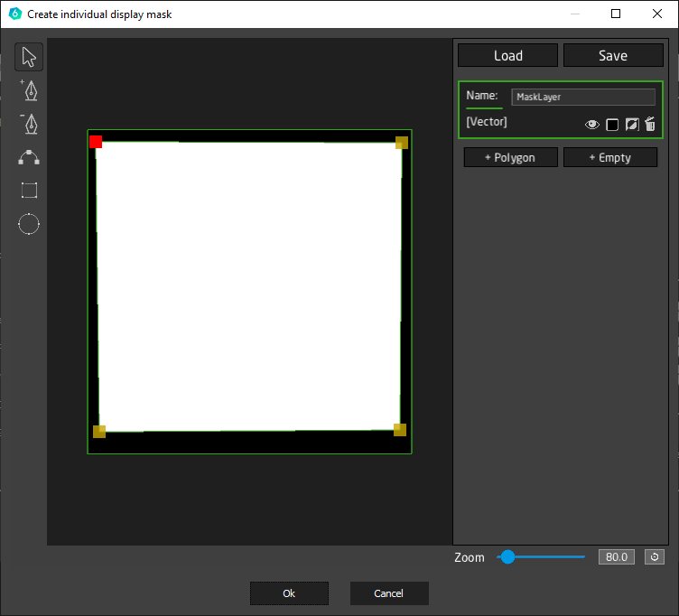
Task: Select the rectangle shape tool
Action: [29, 191]
